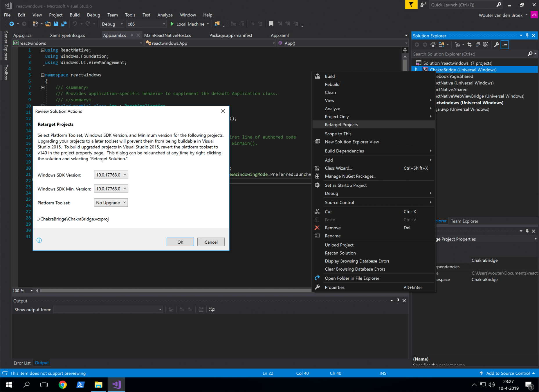
Task: Collapse the namespace reactwindows outlining box
Action: pos(43,75)
